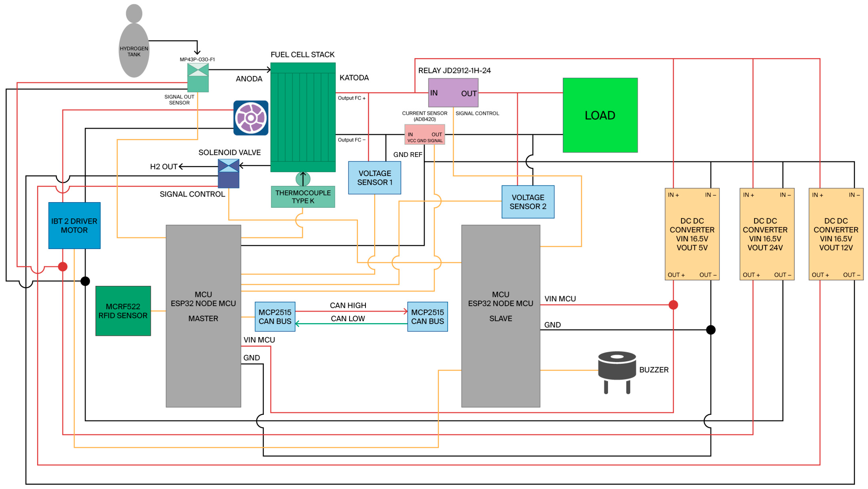The image size is (868, 489).
Task: Select the fuel cell stack graphic
Action: tap(303, 117)
